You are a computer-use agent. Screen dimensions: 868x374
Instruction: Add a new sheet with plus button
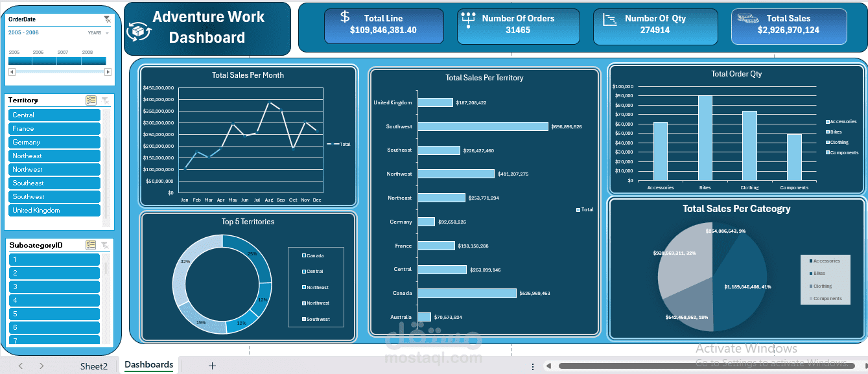point(212,366)
